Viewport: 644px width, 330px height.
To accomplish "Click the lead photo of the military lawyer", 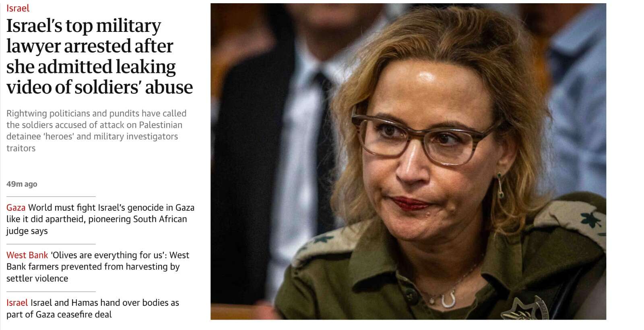I will tap(408, 161).
